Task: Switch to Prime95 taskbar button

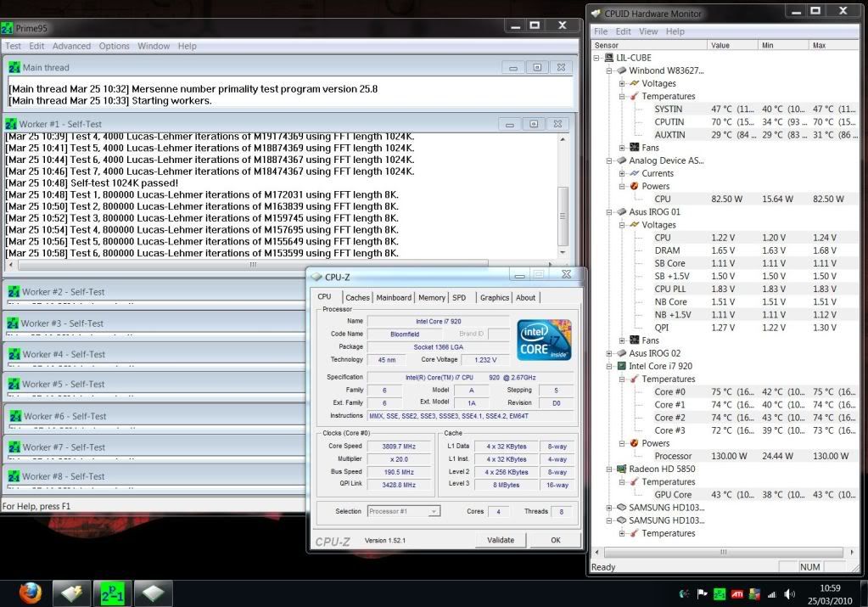Action: tap(112, 593)
